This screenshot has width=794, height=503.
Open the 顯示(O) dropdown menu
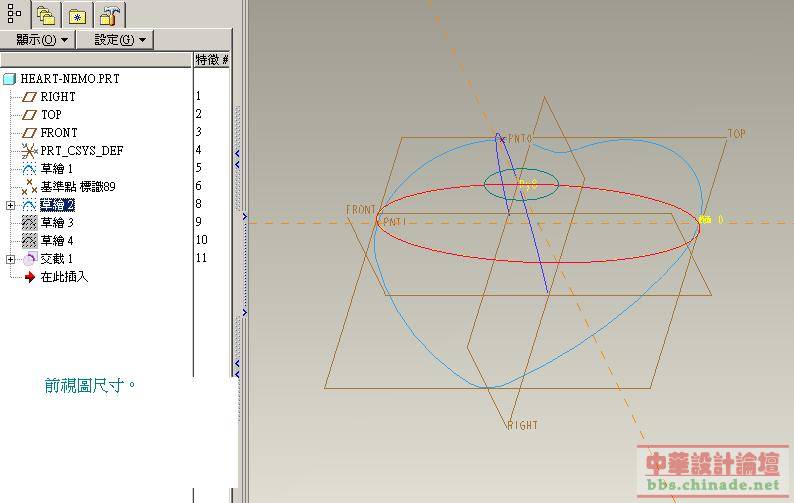coord(38,40)
